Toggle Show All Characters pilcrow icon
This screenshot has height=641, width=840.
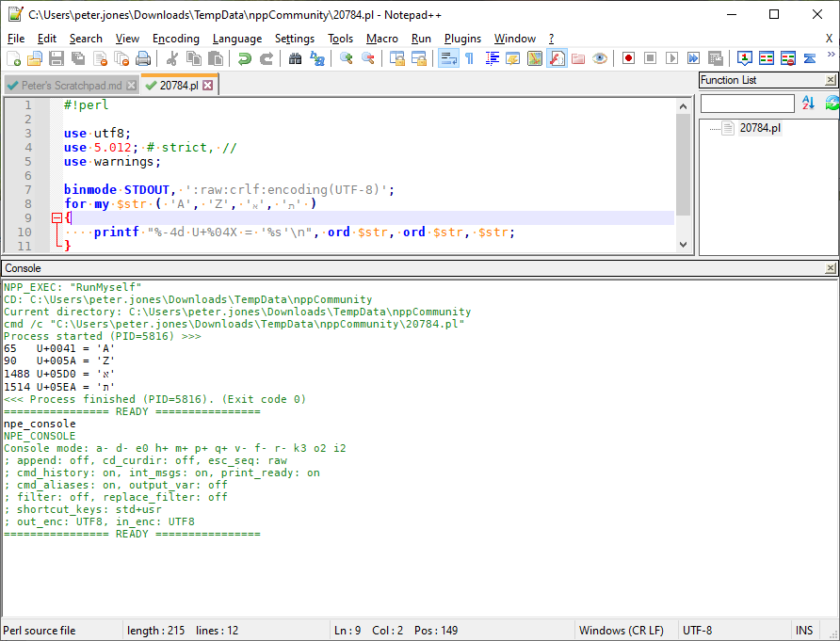click(x=469, y=58)
